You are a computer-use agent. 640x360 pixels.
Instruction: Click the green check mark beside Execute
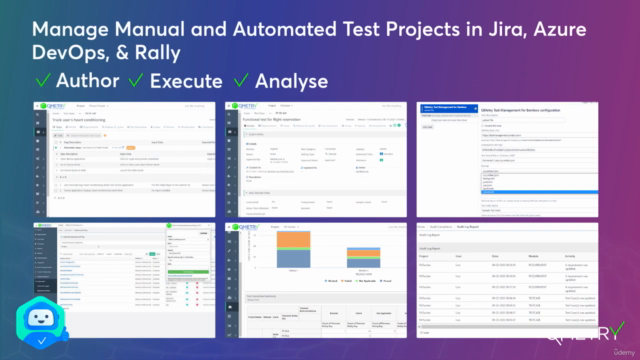point(136,80)
